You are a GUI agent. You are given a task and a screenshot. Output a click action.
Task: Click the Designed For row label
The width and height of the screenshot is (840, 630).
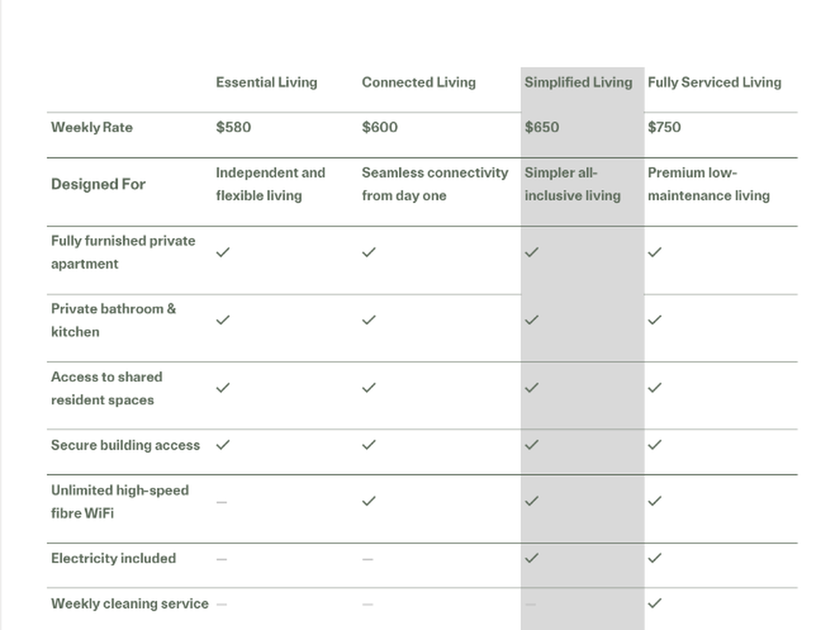click(98, 184)
